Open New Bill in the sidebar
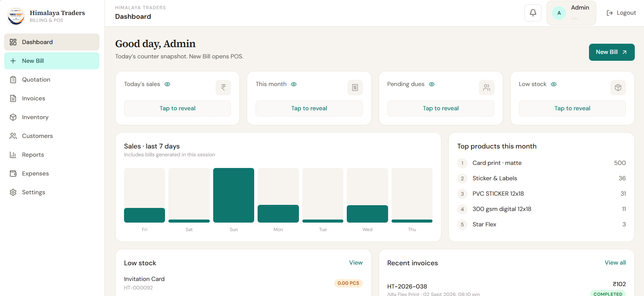644x296 pixels. (52, 61)
